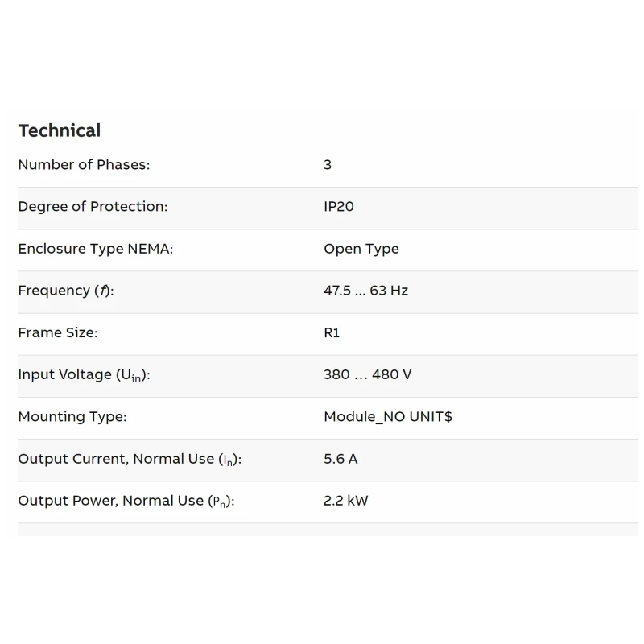644x644 pixels.
Task: Select the 5.6 A current value
Action: point(341,459)
